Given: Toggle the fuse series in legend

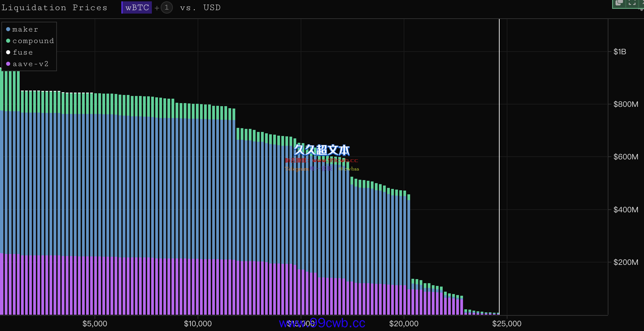Looking at the screenshot, I should [x=19, y=53].
